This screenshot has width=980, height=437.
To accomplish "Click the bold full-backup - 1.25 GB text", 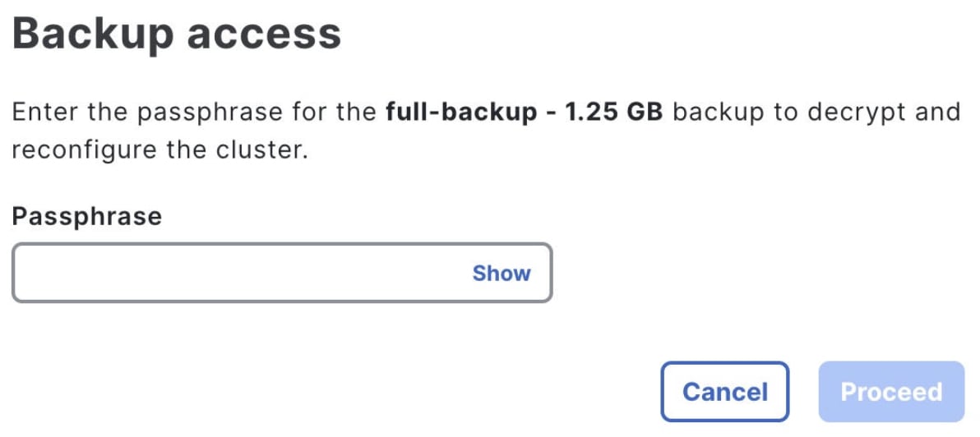I will 524,112.
